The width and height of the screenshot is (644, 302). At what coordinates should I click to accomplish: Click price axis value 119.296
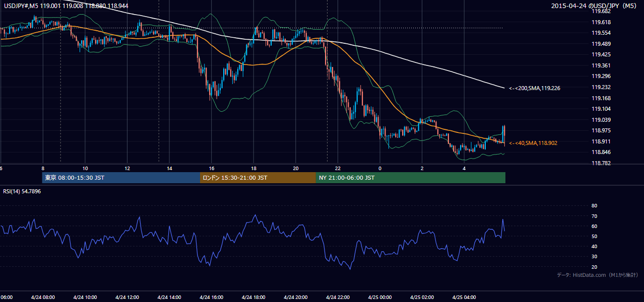pyautogui.click(x=601, y=77)
